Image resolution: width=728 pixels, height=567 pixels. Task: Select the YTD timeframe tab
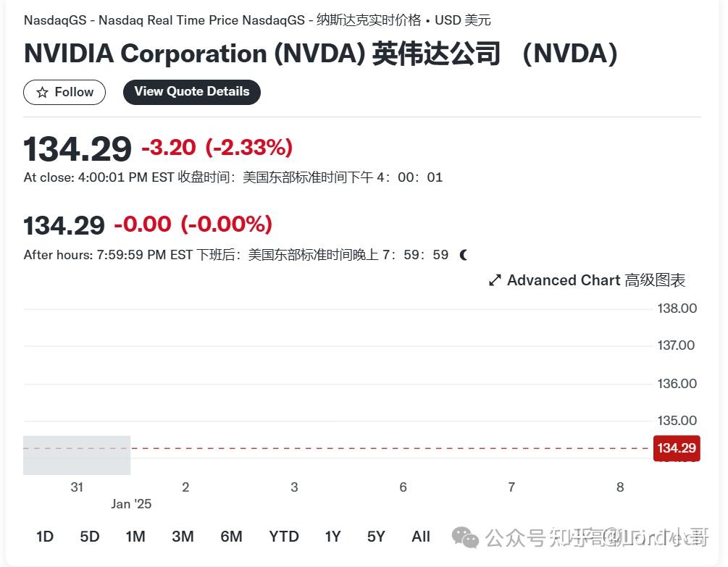coord(283,537)
